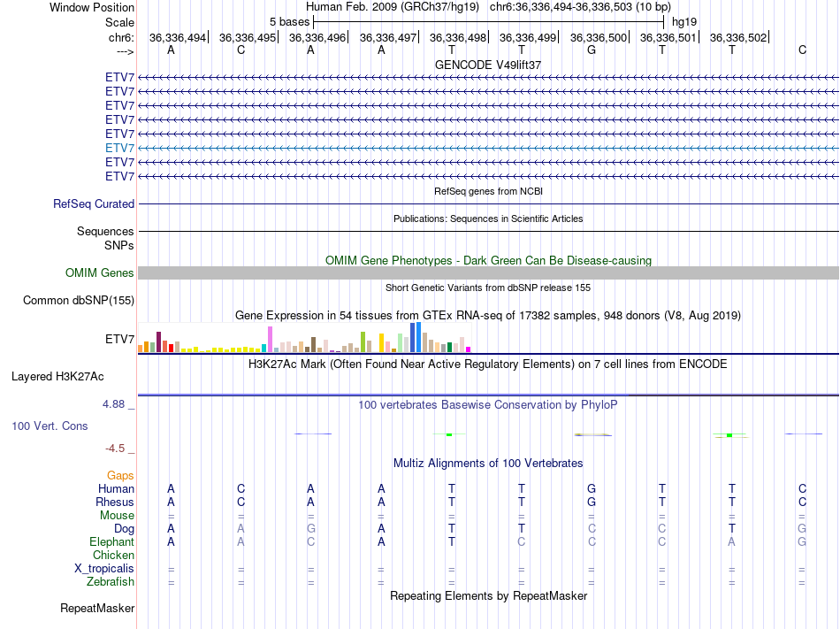Select the Chicken alignment row label
The height and width of the screenshot is (629, 840).
tap(113, 555)
